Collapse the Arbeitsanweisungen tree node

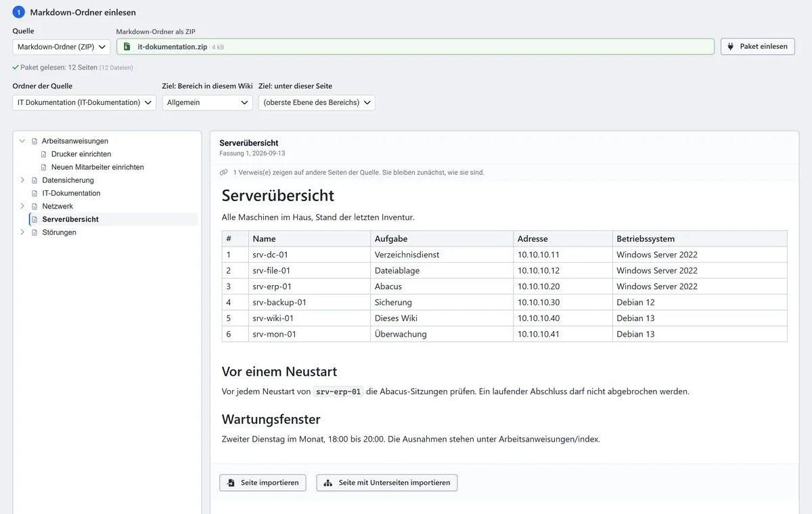point(22,141)
